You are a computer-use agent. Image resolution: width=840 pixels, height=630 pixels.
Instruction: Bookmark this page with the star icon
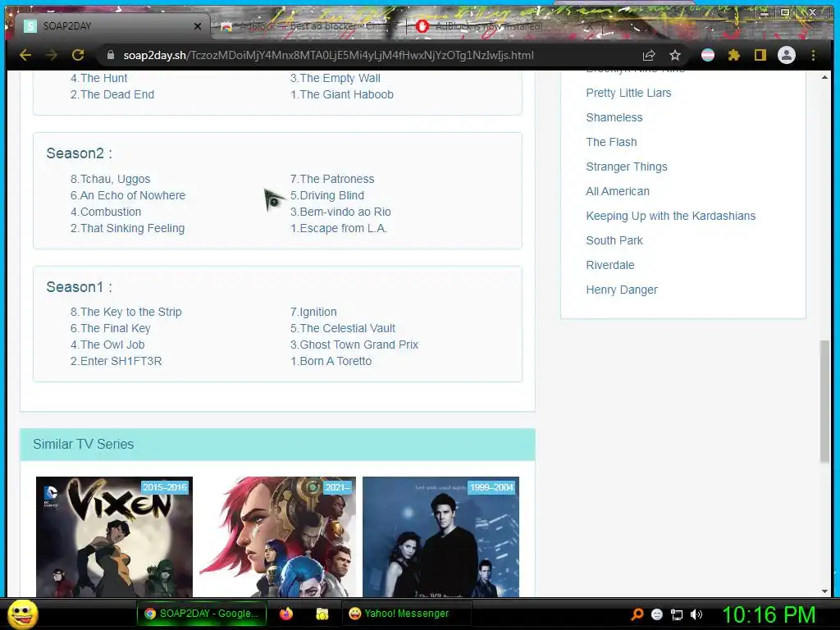coord(675,55)
